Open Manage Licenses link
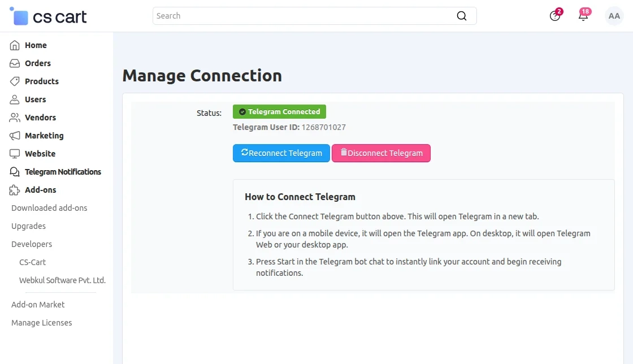 click(x=42, y=323)
